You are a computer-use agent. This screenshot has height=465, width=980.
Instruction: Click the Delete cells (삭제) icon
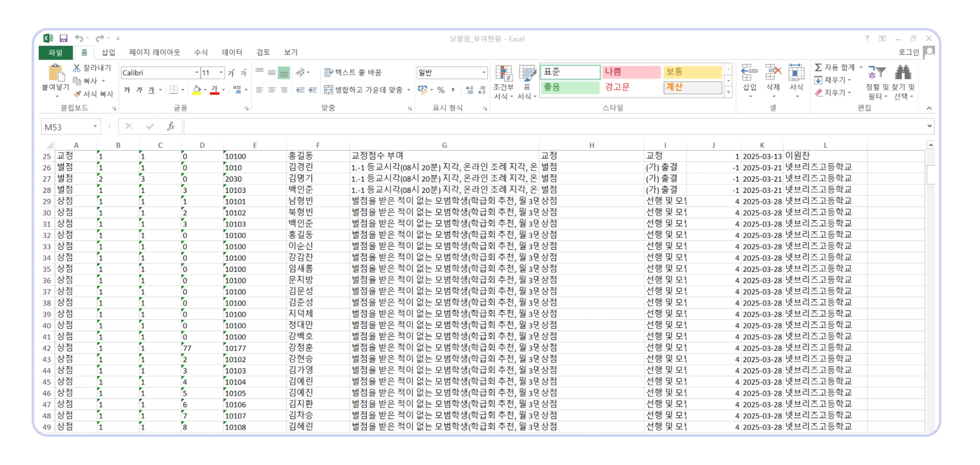click(x=773, y=73)
